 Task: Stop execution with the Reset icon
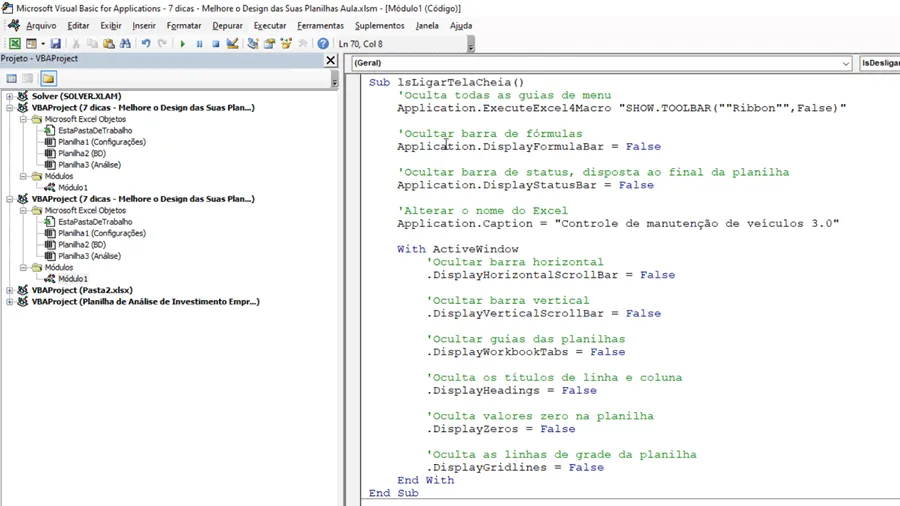pyautogui.click(x=216, y=44)
